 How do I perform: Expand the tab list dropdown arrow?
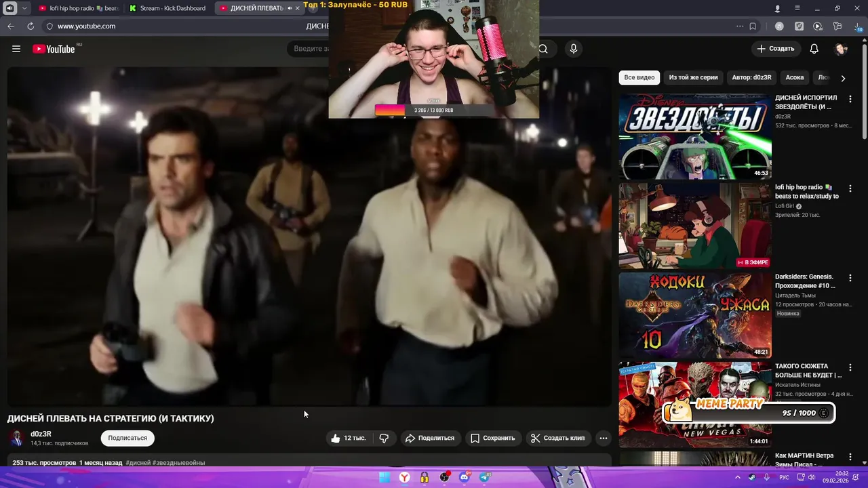coord(24,8)
